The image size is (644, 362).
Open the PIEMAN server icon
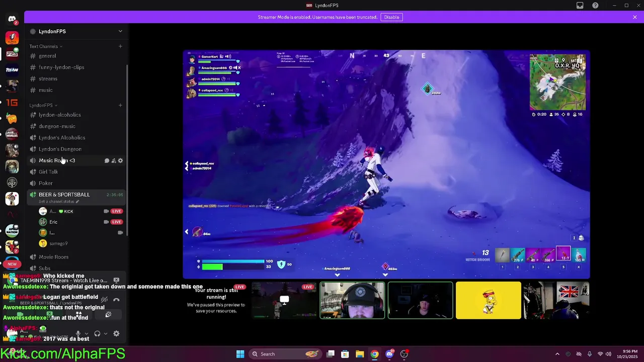click(x=12, y=70)
